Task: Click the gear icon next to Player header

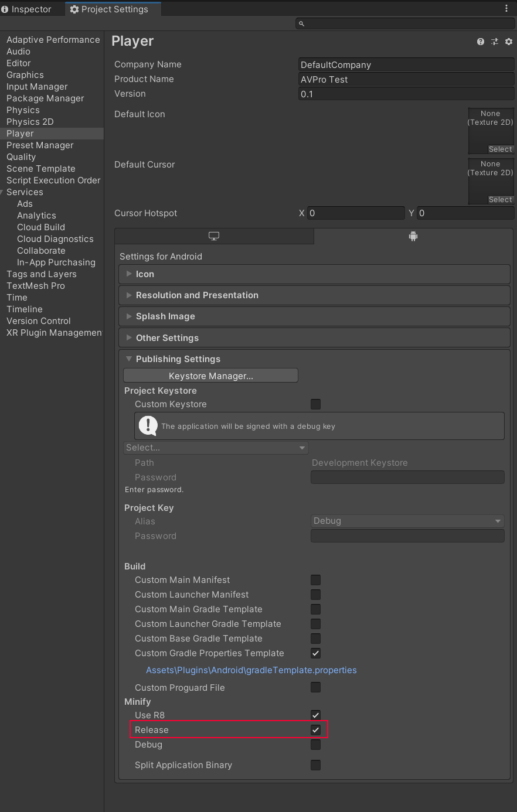Action: (x=509, y=42)
